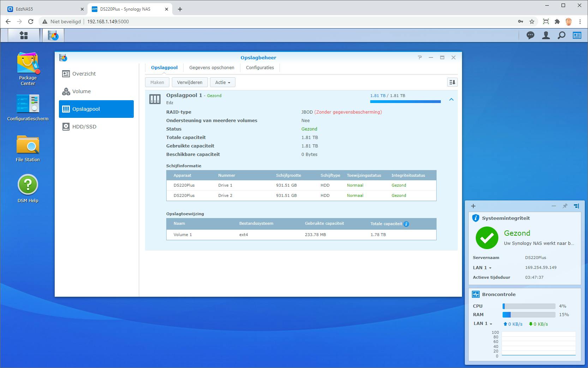Collapse Opslagpool 1 details chevron

[451, 99]
